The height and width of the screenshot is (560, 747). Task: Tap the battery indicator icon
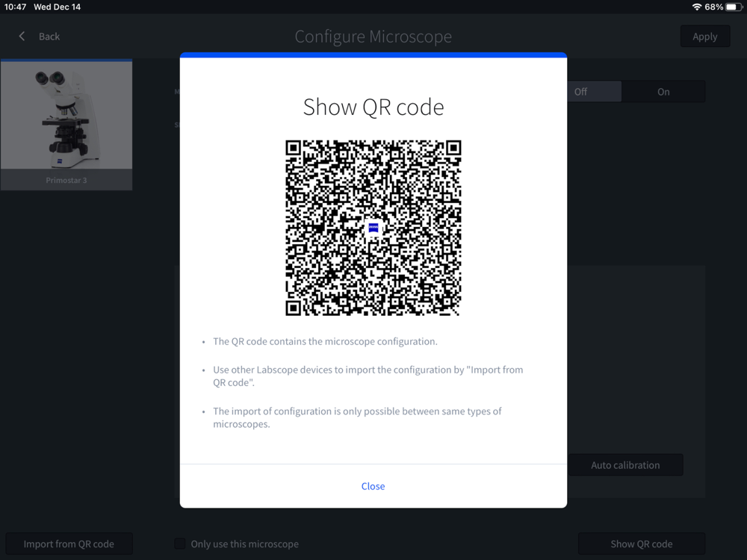[734, 7]
